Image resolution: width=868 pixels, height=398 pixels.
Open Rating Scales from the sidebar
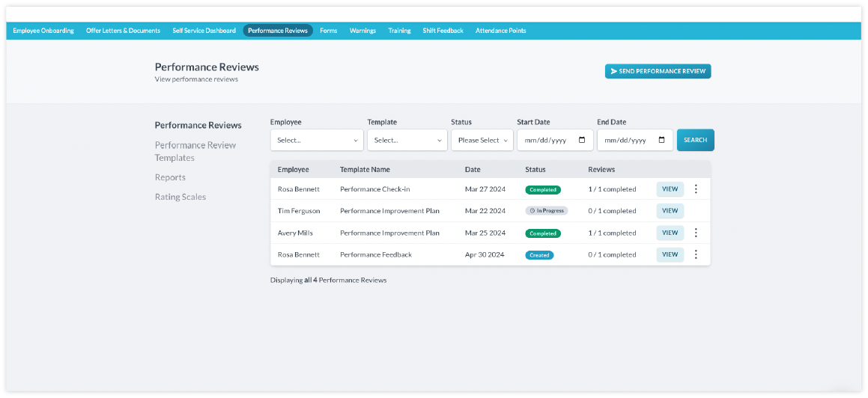point(180,197)
